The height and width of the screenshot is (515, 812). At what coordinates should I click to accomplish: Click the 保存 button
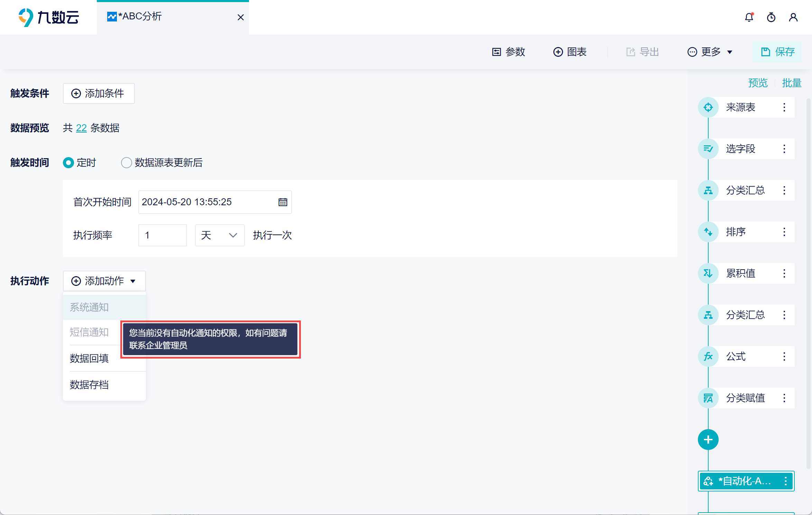point(778,52)
